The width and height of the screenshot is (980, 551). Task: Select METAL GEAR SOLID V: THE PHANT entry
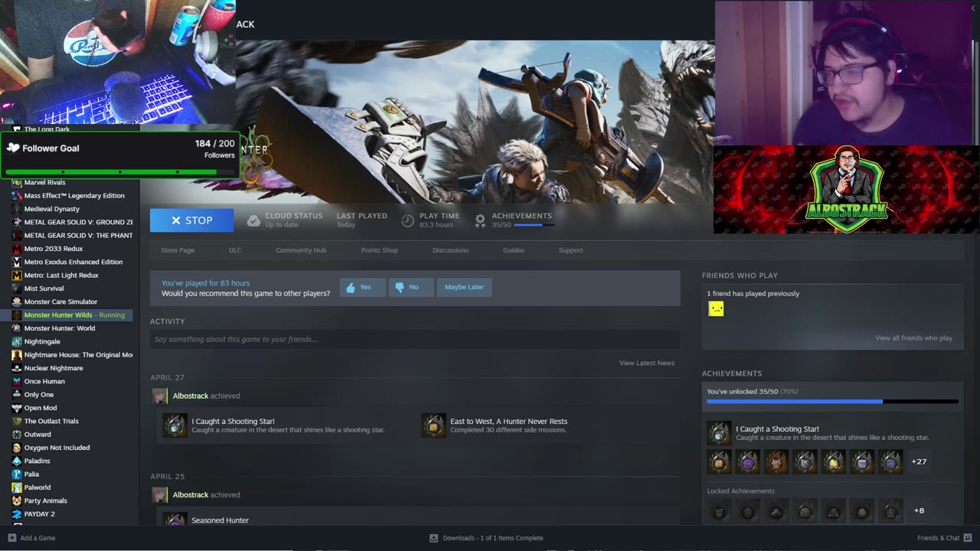78,236
